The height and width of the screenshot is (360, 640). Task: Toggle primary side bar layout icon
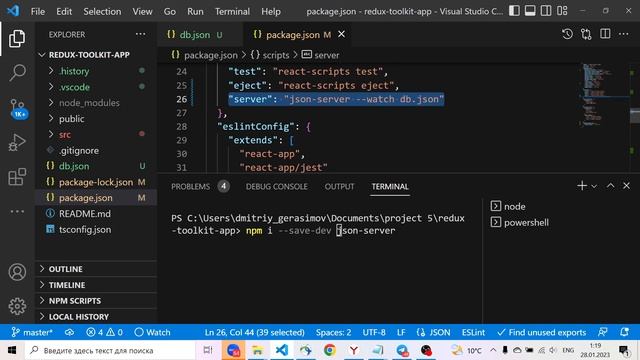coord(514,11)
